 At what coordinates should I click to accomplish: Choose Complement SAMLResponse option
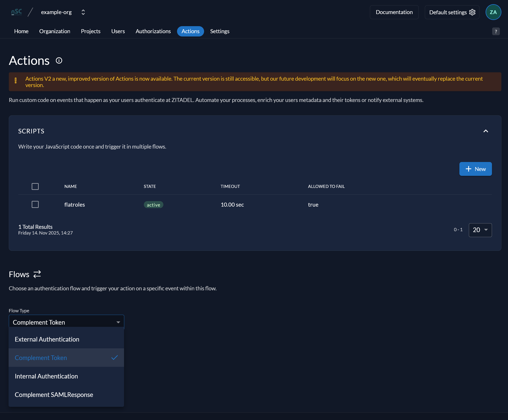coord(66,395)
